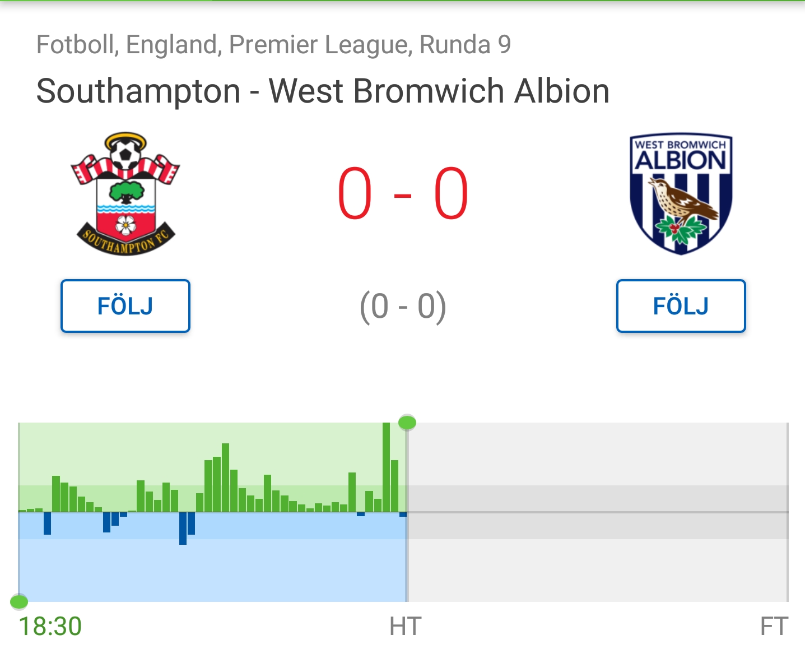Click the green loading line at the top
The height and width of the screenshot is (672, 805).
pos(402,1)
